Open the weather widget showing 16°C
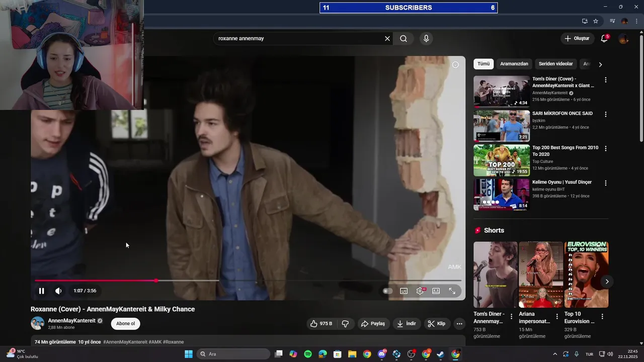The image size is (644, 362). click(x=23, y=354)
